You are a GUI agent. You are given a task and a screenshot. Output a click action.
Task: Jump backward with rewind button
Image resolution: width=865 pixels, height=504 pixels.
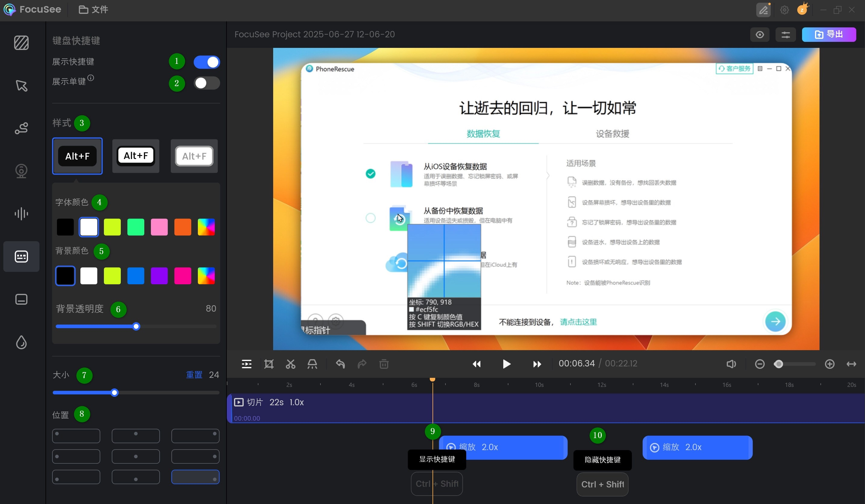pyautogui.click(x=476, y=364)
